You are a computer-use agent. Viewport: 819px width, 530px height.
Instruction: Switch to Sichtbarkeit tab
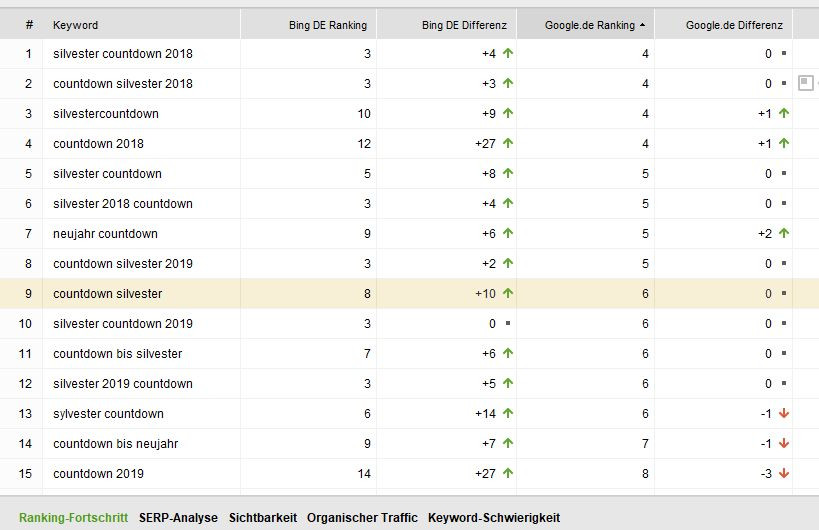pyautogui.click(x=263, y=517)
